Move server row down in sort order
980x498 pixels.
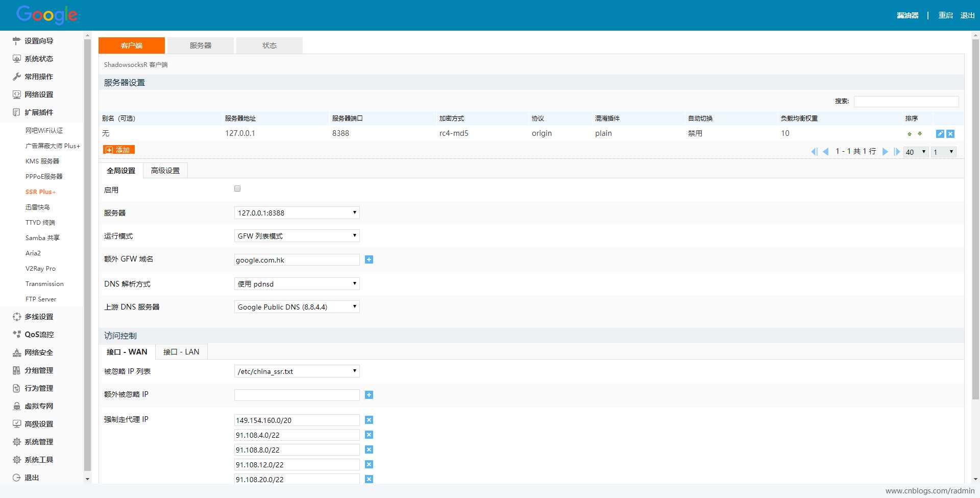[920, 134]
